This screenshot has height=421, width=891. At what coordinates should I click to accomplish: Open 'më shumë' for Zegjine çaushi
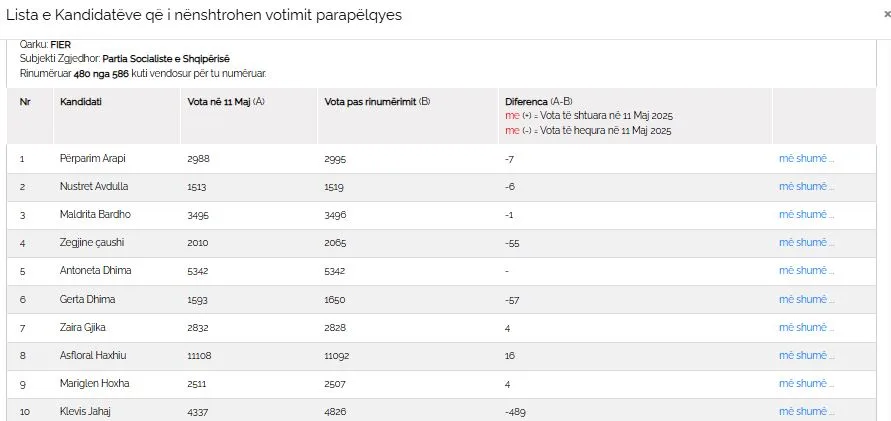click(x=806, y=243)
